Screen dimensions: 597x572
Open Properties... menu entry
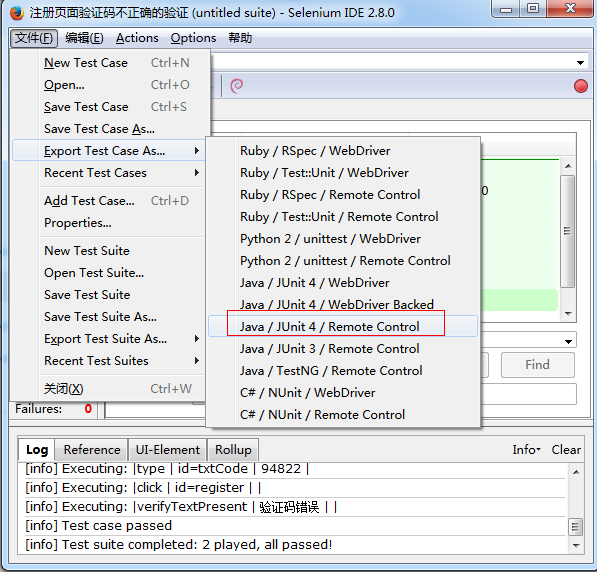coord(110,223)
